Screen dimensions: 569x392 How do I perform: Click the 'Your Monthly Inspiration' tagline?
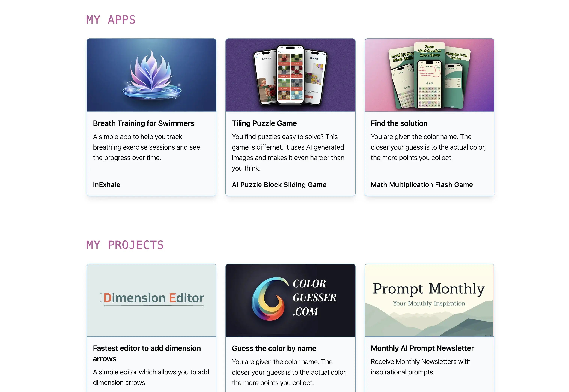coord(429,304)
